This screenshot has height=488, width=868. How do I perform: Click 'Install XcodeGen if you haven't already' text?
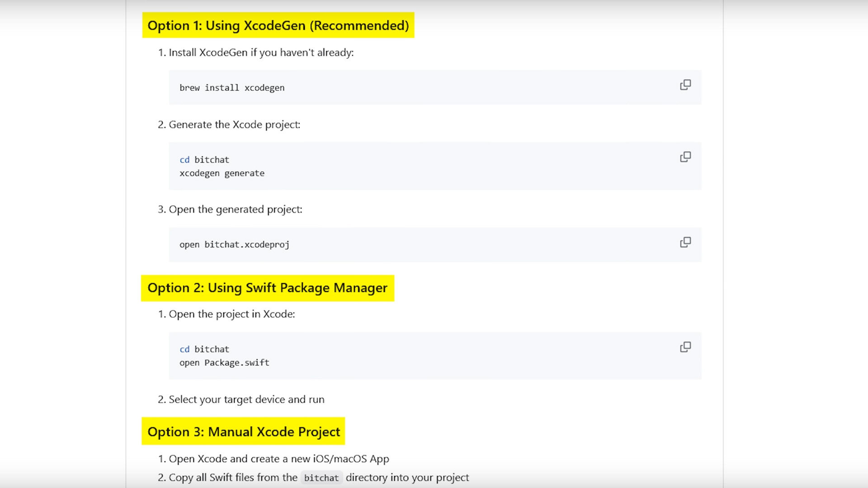tap(261, 52)
